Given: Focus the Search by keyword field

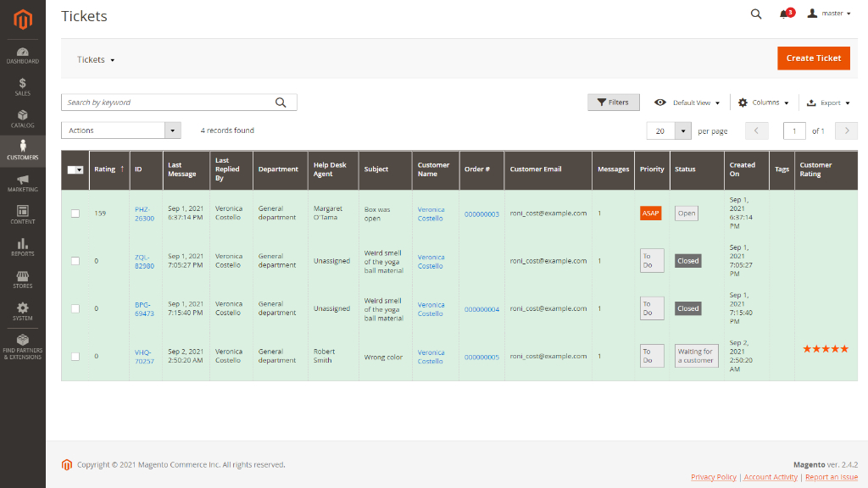Looking at the screenshot, I should click(180, 103).
